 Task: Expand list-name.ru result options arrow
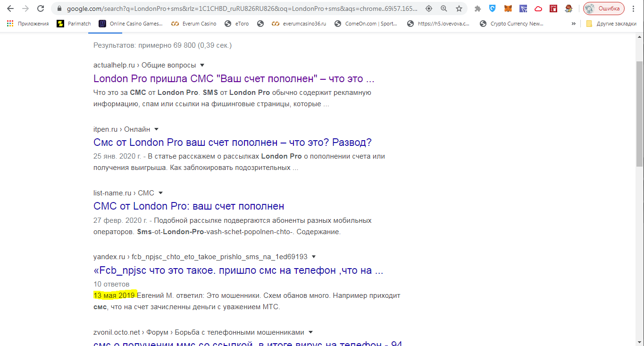click(160, 193)
